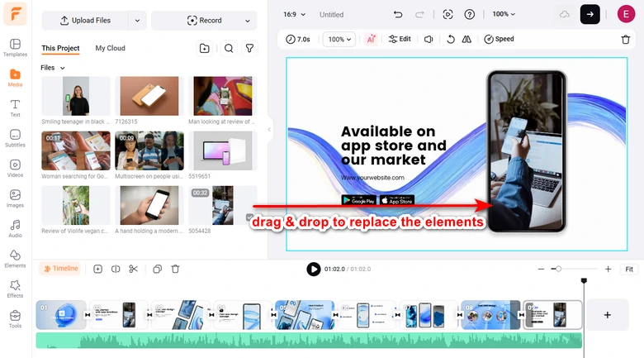Add new scene at timeline end
644x358 pixels.
(607, 315)
